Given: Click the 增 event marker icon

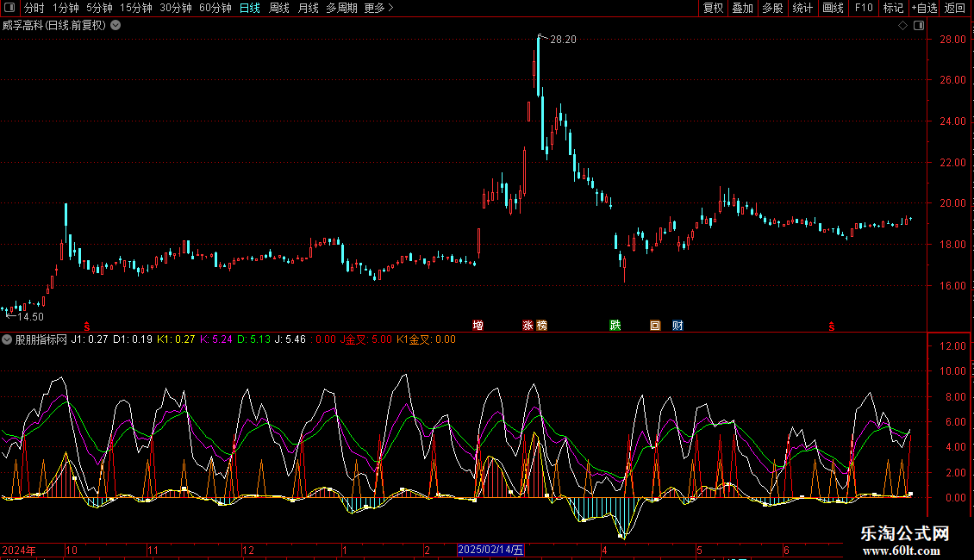Looking at the screenshot, I should tap(478, 326).
